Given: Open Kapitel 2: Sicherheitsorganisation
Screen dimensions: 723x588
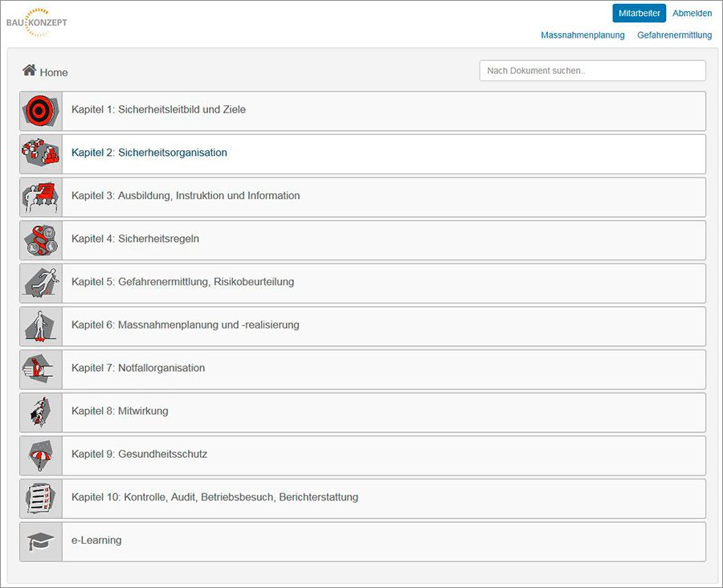Looking at the screenshot, I should point(149,153).
